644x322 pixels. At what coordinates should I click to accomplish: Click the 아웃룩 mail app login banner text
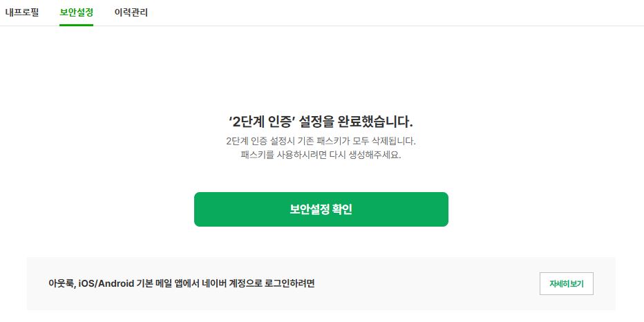[x=186, y=283]
